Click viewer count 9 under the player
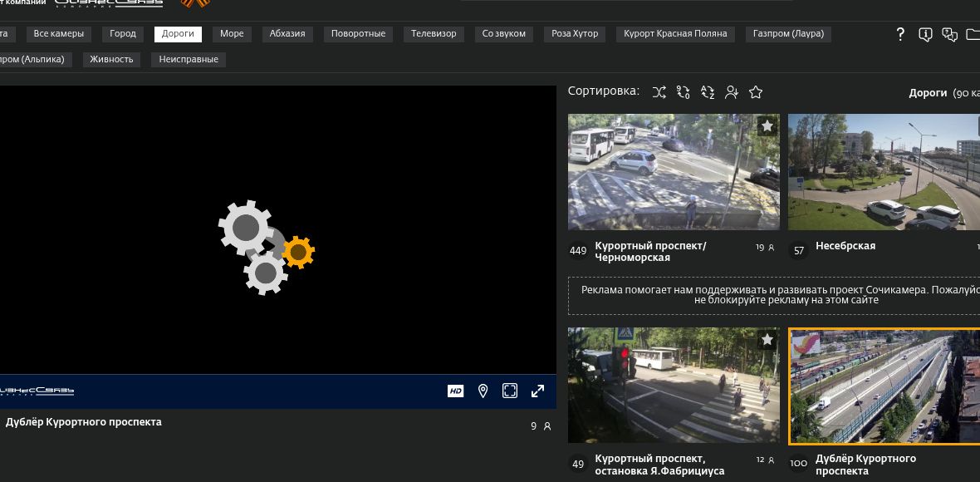 tap(541, 426)
